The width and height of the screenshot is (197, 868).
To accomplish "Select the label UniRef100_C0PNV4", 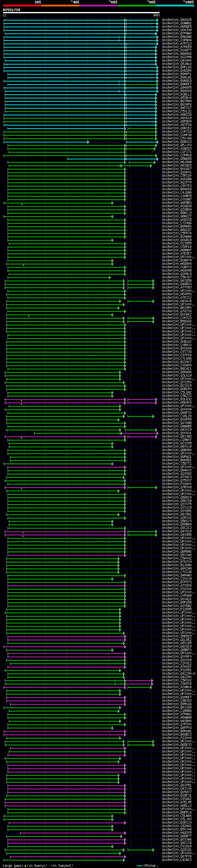I will click(177, 40).
